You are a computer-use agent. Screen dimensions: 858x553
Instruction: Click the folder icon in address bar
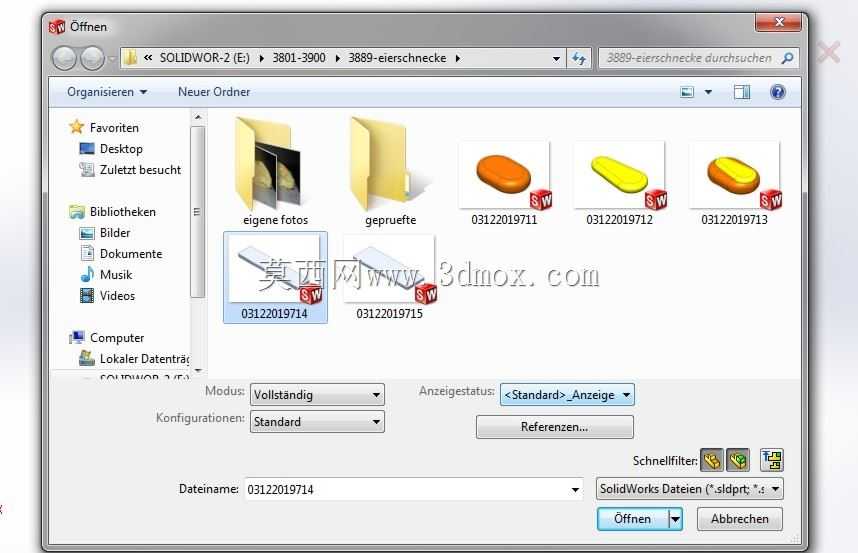pyautogui.click(x=130, y=57)
